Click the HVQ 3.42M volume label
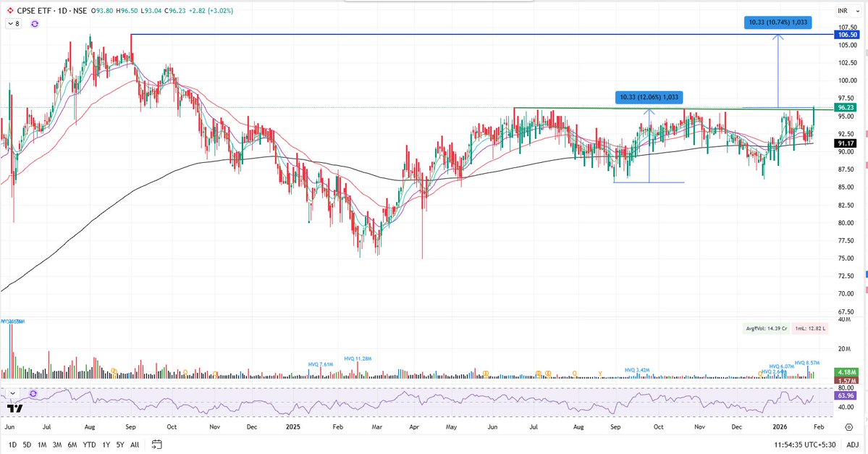868x454 pixels. point(637,370)
